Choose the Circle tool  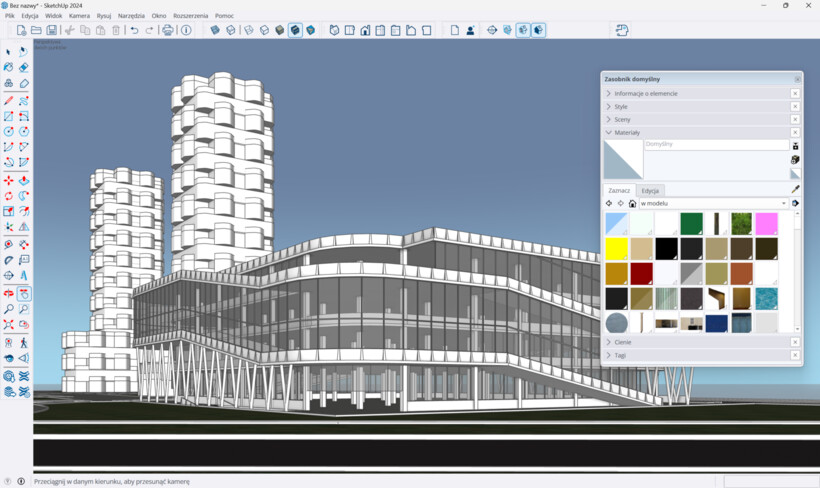click(8, 131)
